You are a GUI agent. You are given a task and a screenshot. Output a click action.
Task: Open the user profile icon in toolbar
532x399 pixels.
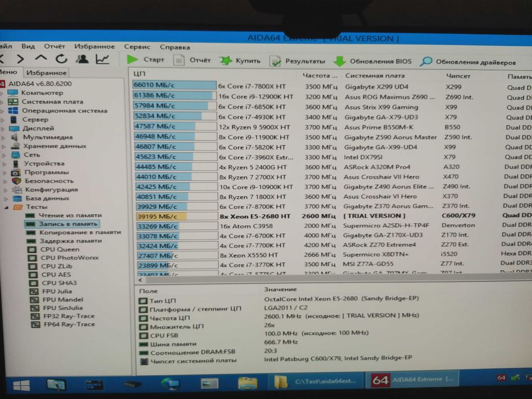pyautogui.click(x=82, y=59)
